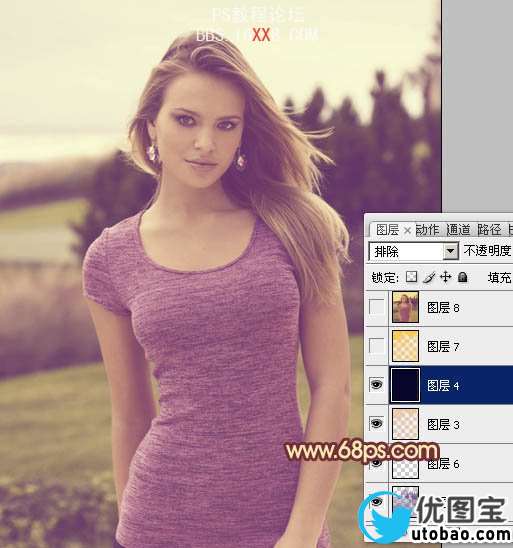Screen dimensions: 513x548
Task: Show 图层 8 using its empty visibility box
Action: tap(377, 307)
